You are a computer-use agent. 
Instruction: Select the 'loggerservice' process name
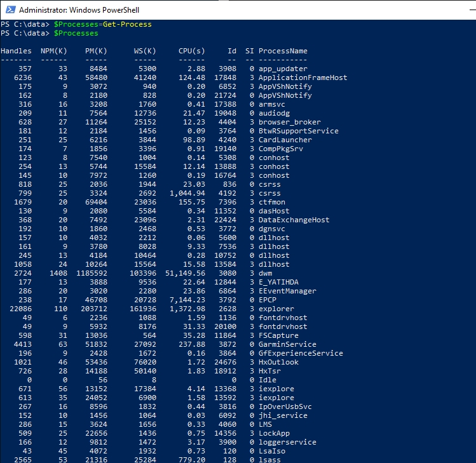point(287,442)
